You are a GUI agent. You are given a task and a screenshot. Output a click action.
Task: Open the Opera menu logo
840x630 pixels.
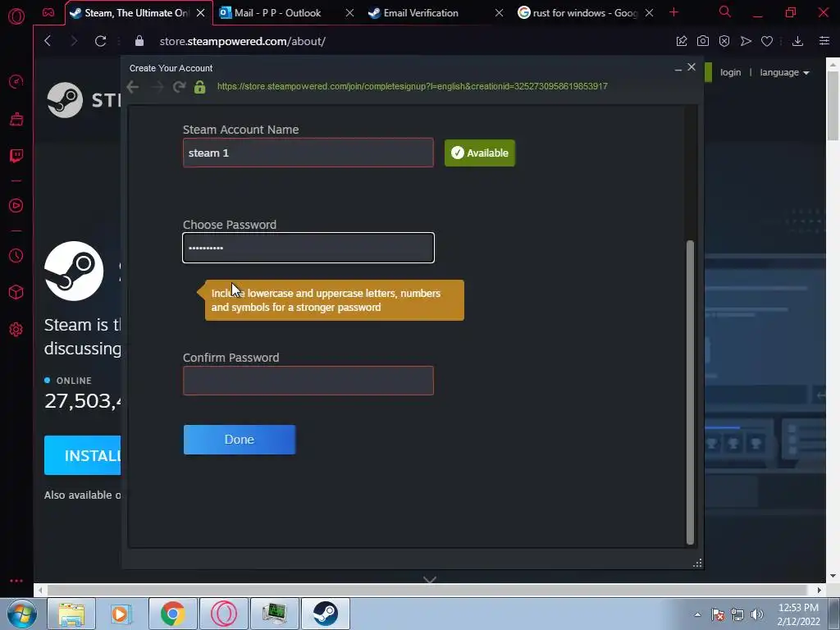[16, 16]
